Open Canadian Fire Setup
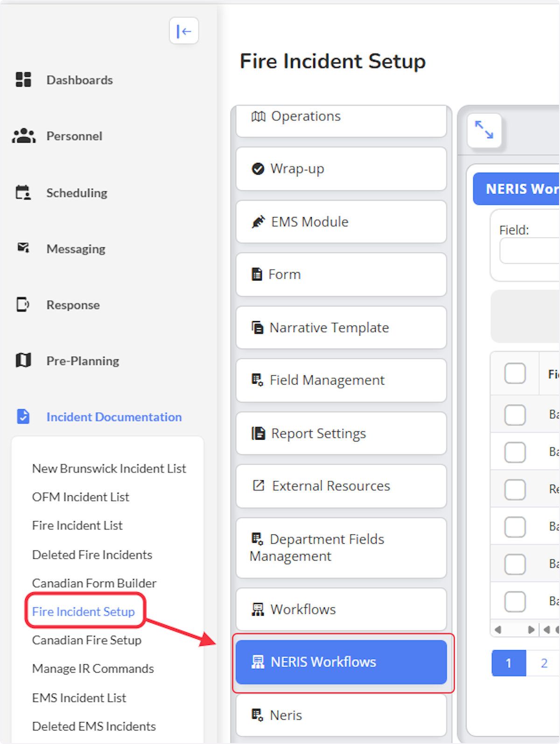This screenshot has width=560, height=744. click(x=86, y=640)
